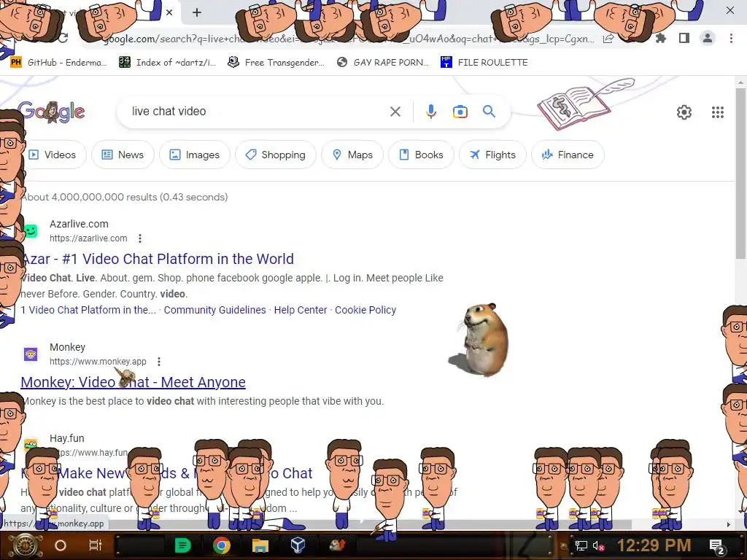Toggle the Chrome side panel
Viewport: 747px width, 560px height.
[684, 38]
